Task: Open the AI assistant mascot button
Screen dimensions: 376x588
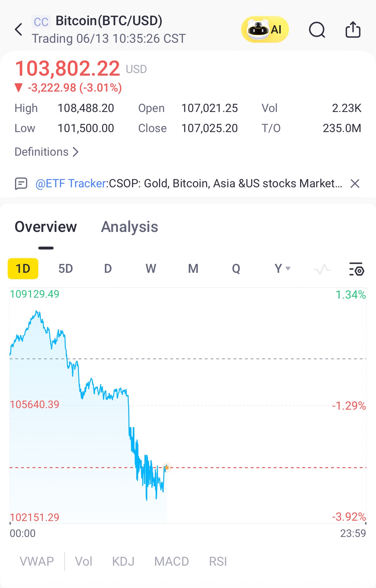Action: (x=265, y=30)
